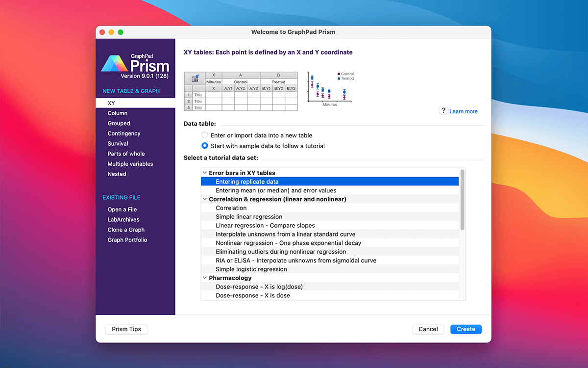588x368 pixels.
Task: Select 'Simple linear regression' data set
Action: click(x=330, y=217)
